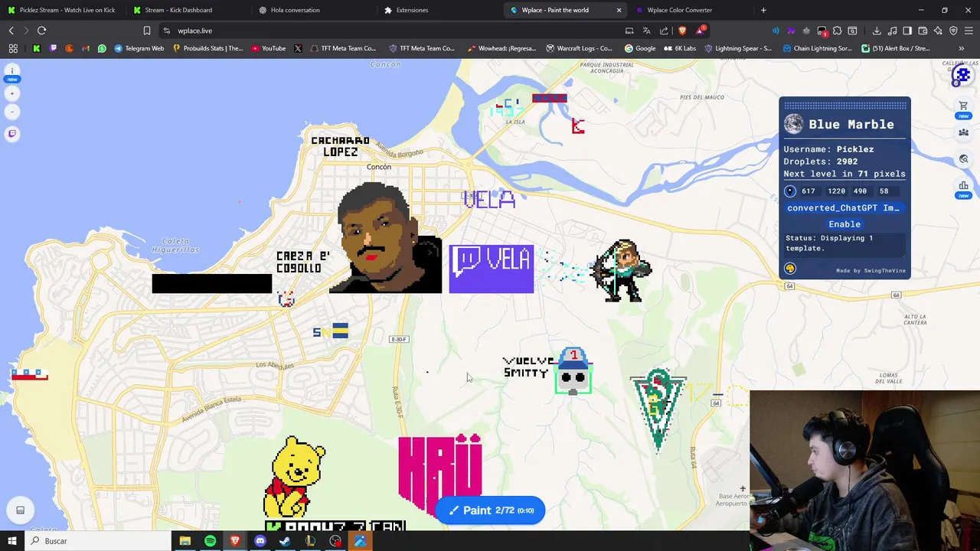Open the media music note icon
Viewport: 980px width, 551px height.
tap(892, 31)
